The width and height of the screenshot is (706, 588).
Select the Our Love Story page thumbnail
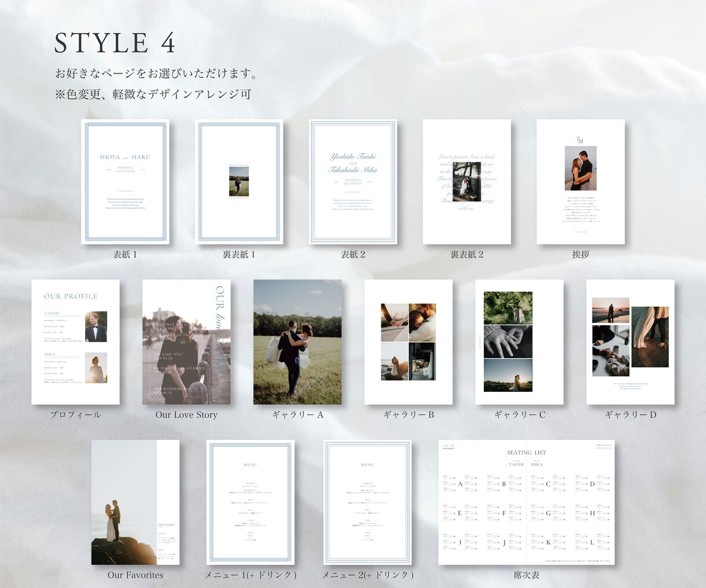click(186, 342)
